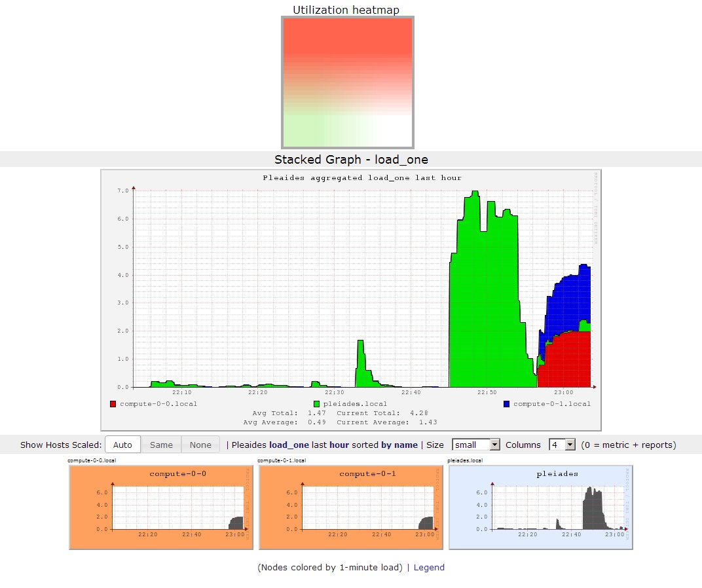Click the 'Avg Average: 0.49' value

[284, 422]
